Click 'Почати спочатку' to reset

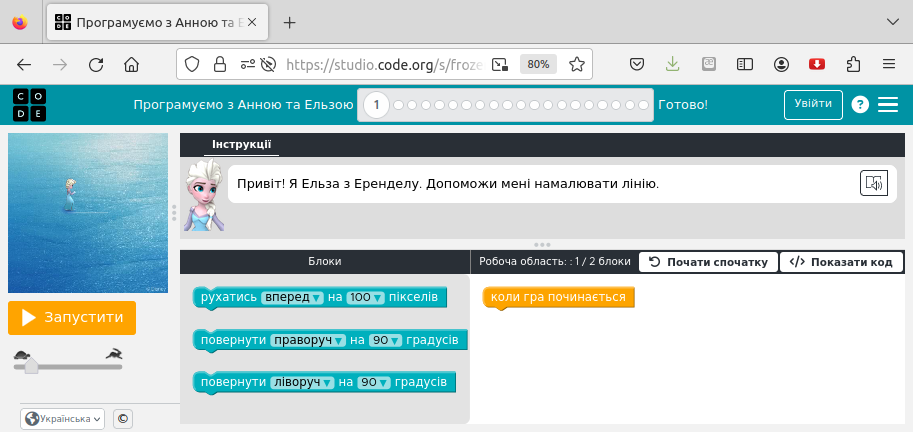[708, 262]
